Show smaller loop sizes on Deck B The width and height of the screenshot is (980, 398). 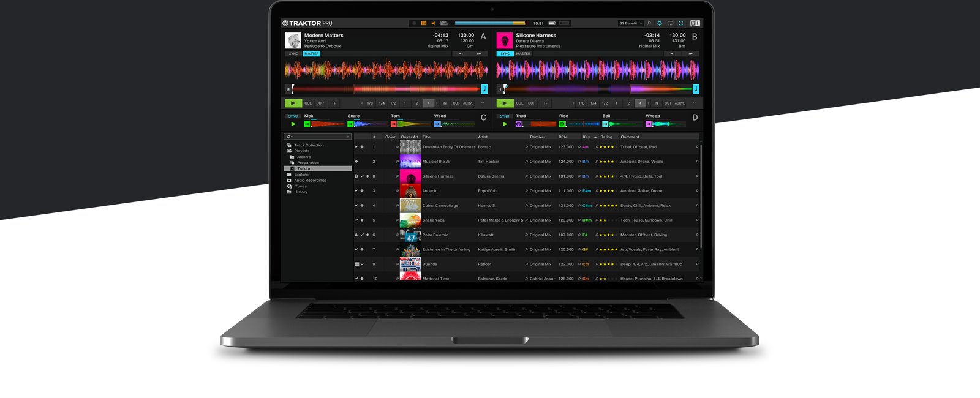(573, 103)
